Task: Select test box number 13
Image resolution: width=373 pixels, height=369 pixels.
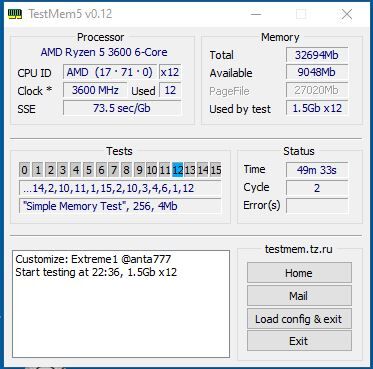Action: 190,170
